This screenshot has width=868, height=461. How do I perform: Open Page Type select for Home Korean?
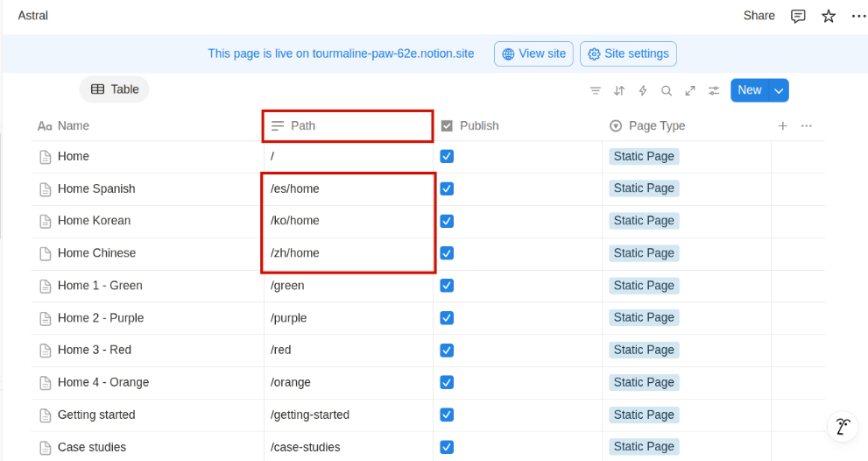[644, 221]
